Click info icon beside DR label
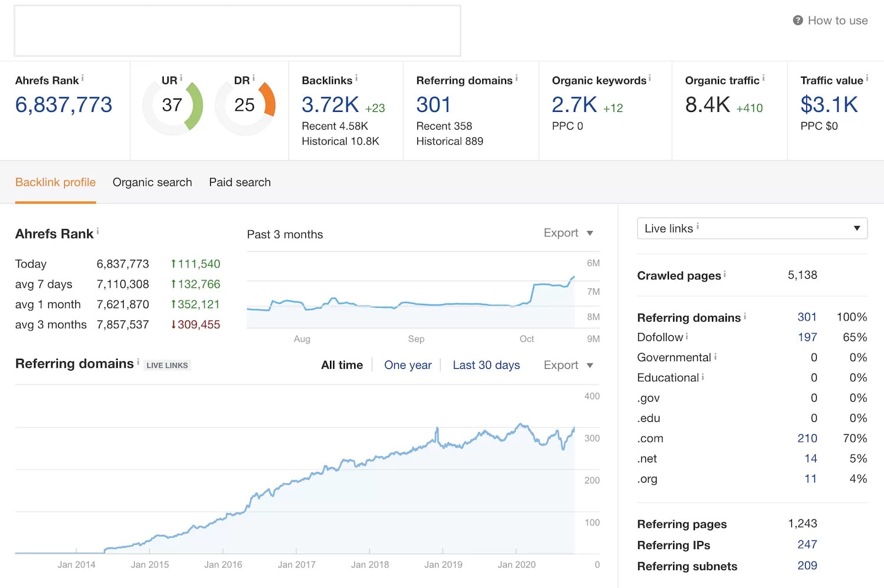Image resolution: width=884 pixels, height=588 pixels. [253, 78]
